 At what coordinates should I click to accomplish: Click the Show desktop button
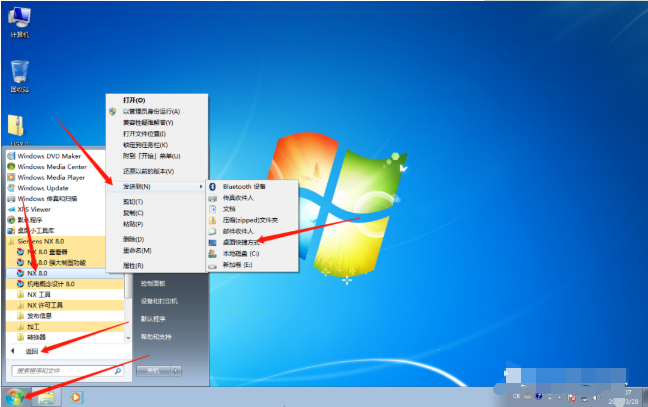[x=645, y=397]
